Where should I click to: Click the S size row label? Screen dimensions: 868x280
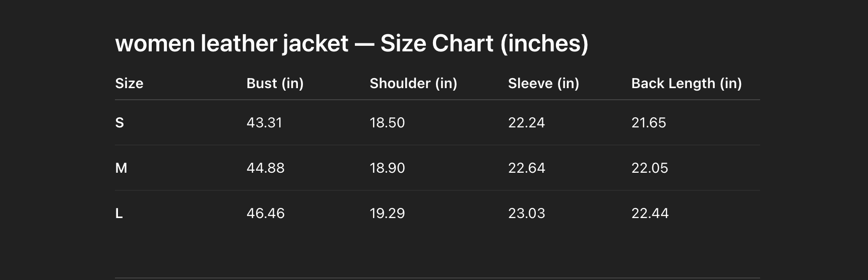pos(119,123)
